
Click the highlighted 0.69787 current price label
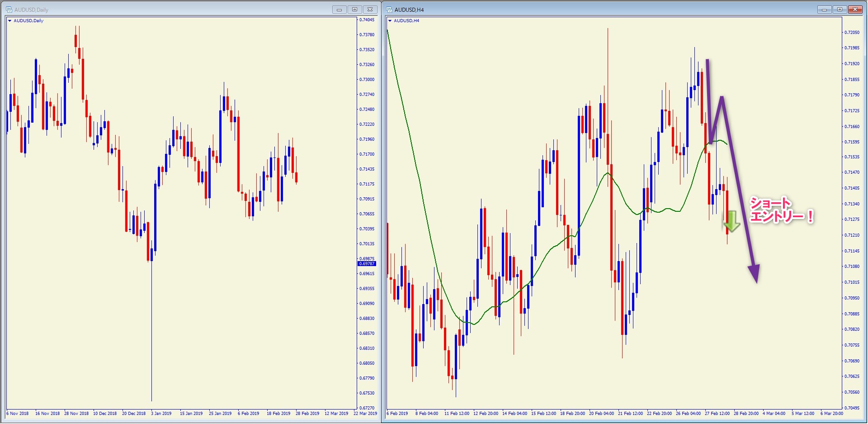[x=367, y=264]
